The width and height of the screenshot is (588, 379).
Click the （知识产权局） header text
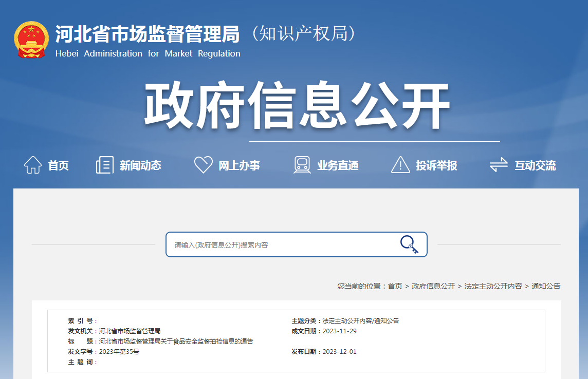tap(304, 34)
